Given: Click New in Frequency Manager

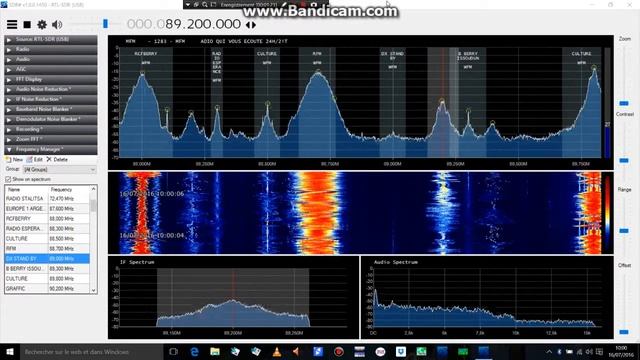Looking at the screenshot, I should (x=14, y=160).
